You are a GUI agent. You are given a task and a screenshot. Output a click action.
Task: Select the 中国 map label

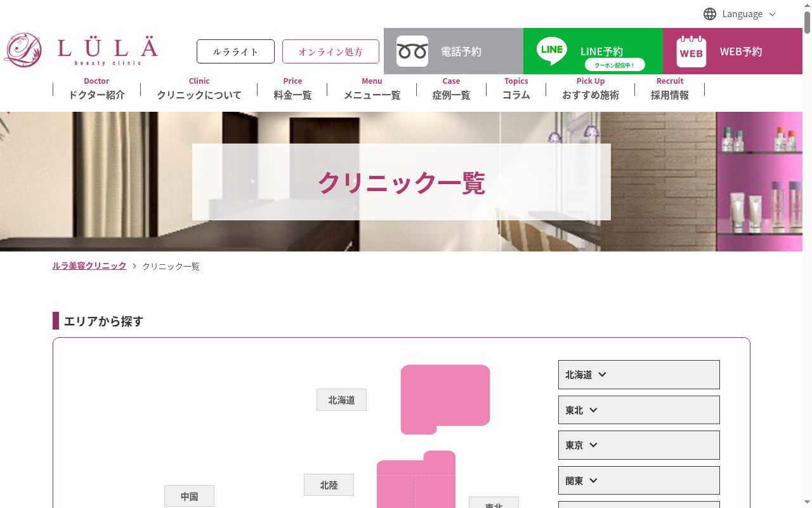click(x=189, y=497)
